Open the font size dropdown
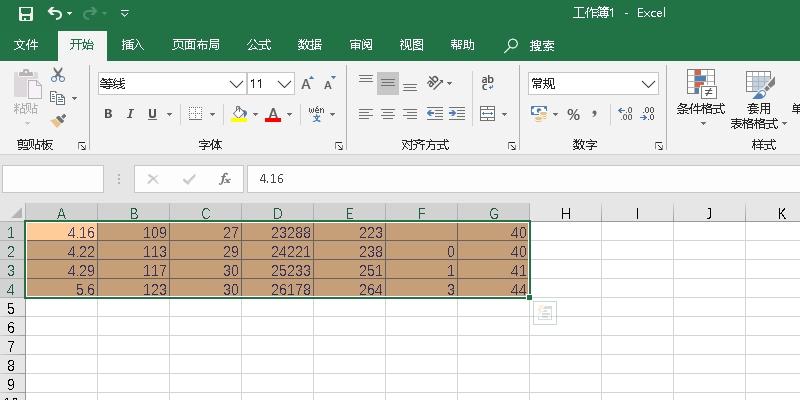This screenshot has height=400, width=800. pyautogui.click(x=284, y=84)
